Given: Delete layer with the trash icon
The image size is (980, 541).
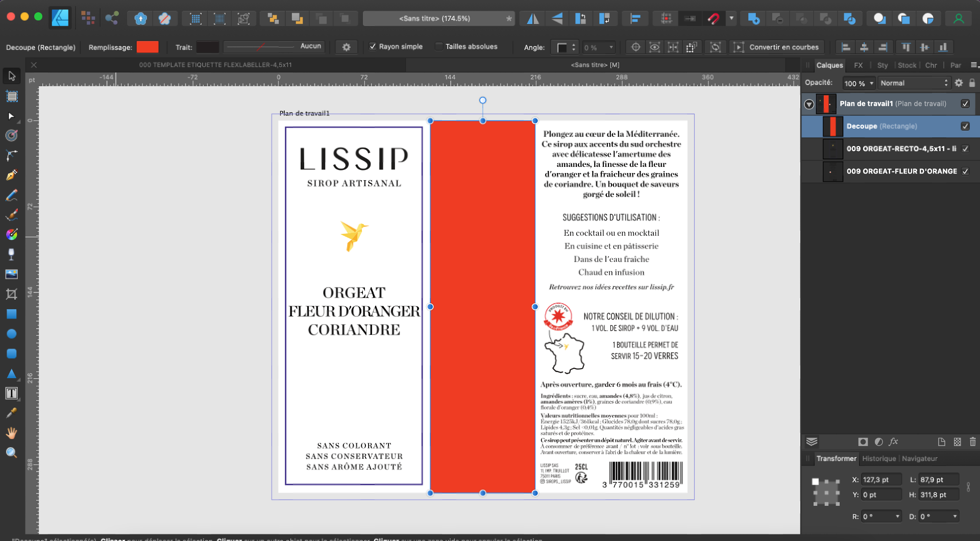Looking at the screenshot, I should click(x=972, y=442).
